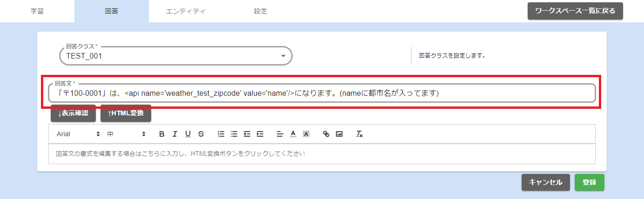Image resolution: width=644 pixels, height=199 pixels.
Task: Open the text background color picker
Action: (306, 134)
